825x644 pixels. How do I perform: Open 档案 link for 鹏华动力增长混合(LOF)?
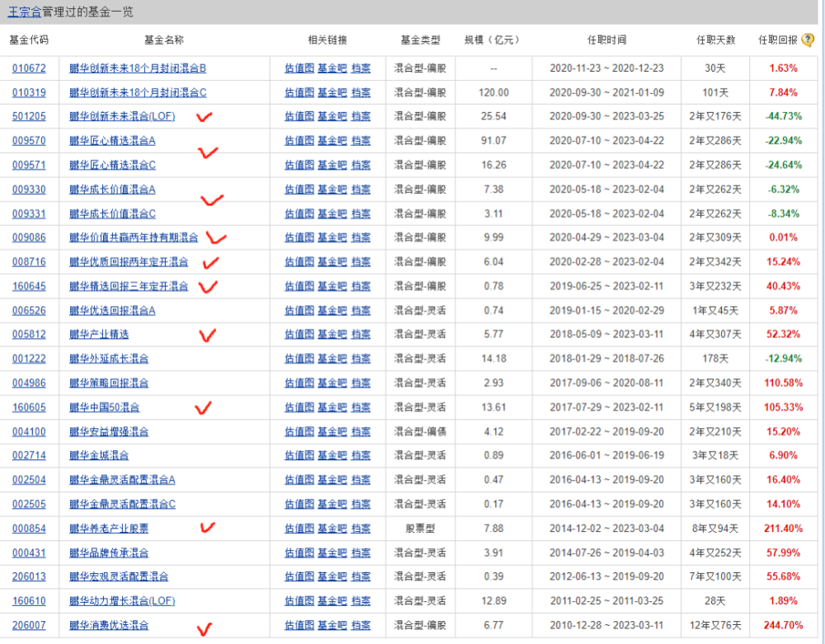(361, 601)
